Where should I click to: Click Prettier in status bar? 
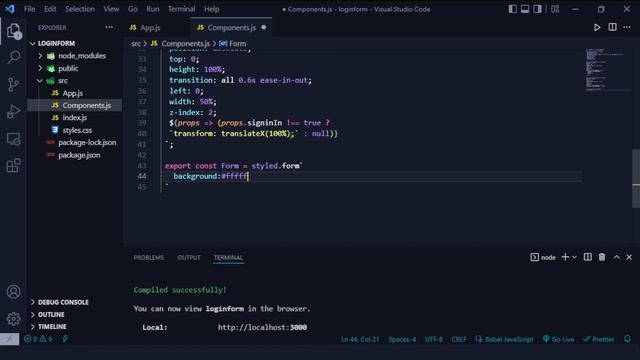[598, 339]
